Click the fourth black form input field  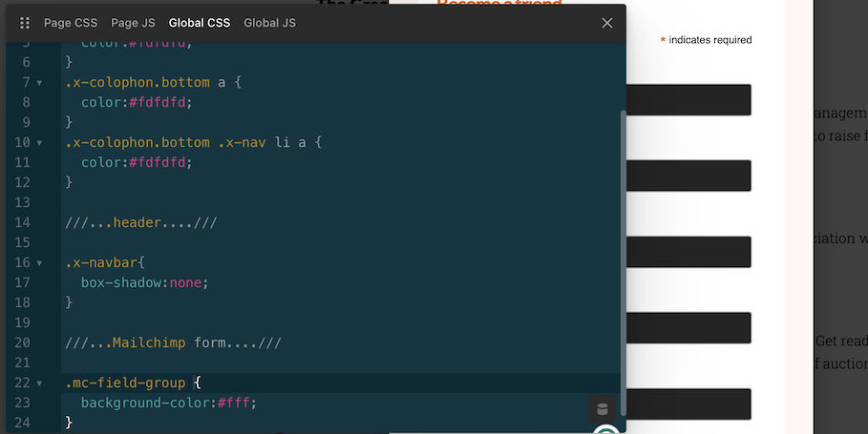688,328
